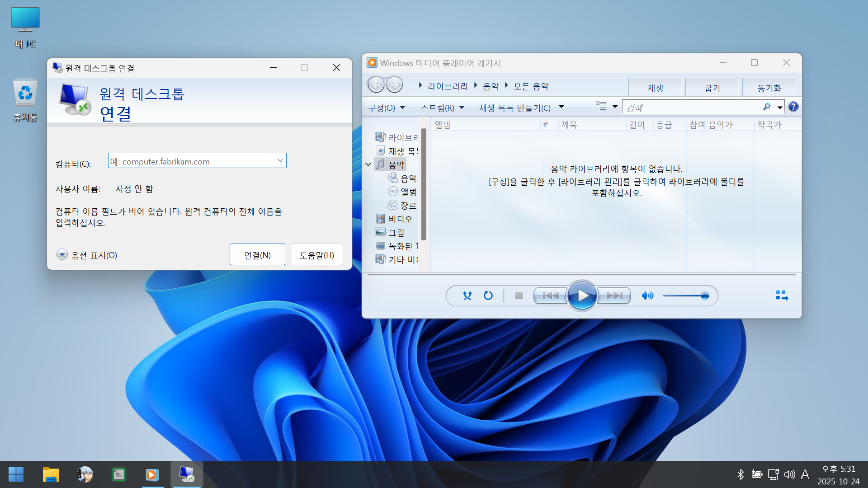
Task: Expand 옵션 표시(O) in Remote Desktop
Action: (62, 255)
